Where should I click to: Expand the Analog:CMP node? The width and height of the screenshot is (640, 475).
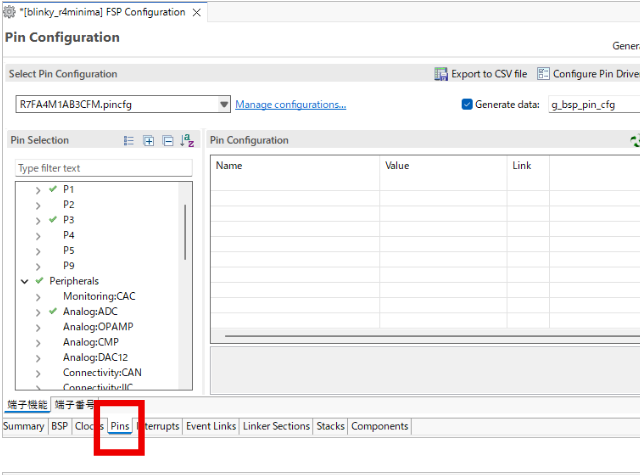coord(38,343)
